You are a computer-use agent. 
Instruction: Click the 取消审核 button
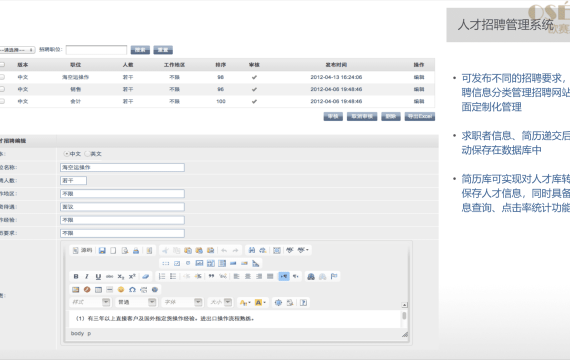point(362,116)
